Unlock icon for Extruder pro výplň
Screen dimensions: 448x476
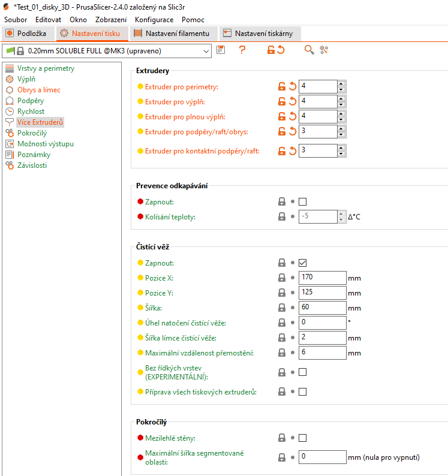pyautogui.click(x=281, y=101)
